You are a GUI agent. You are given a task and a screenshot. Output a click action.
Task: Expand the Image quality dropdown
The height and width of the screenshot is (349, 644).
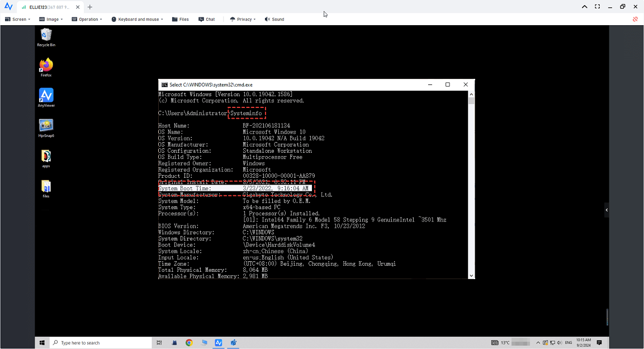point(50,19)
